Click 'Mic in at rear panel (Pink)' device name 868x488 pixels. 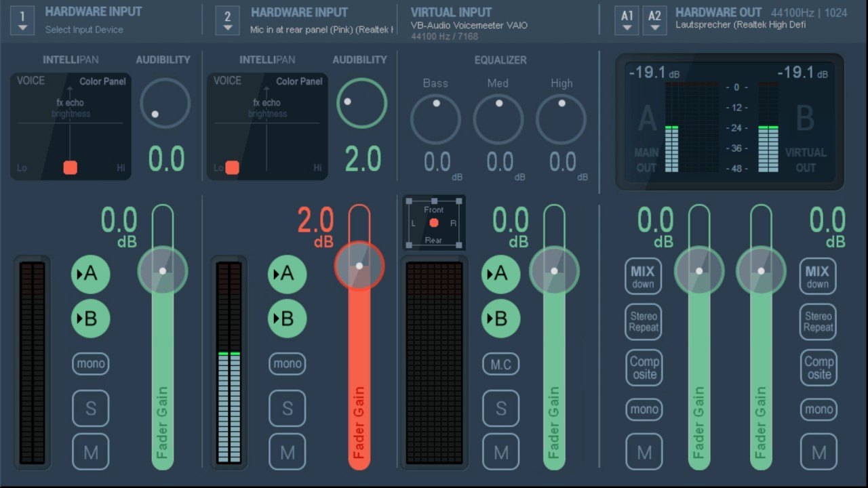coord(321,30)
